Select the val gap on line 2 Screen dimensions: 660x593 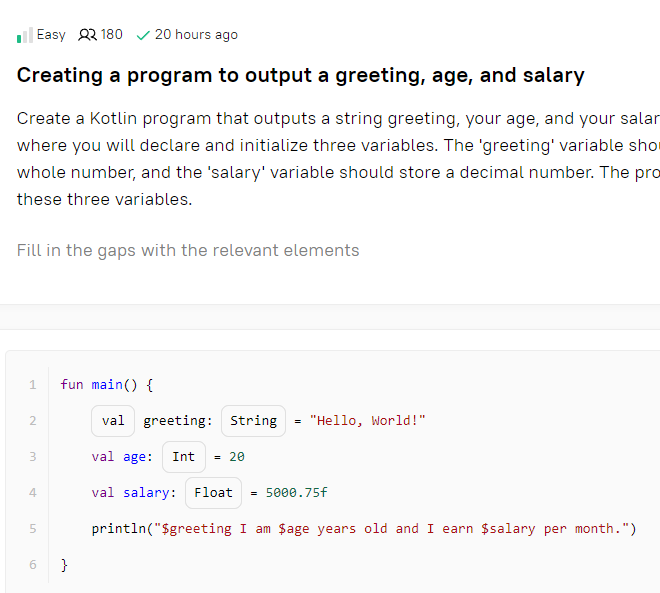(x=113, y=421)
